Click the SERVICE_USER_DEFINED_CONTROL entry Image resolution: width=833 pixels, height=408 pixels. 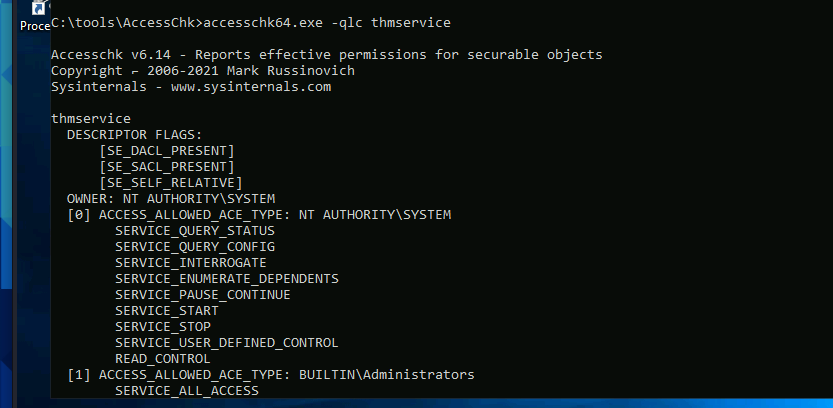coord(227,343)
